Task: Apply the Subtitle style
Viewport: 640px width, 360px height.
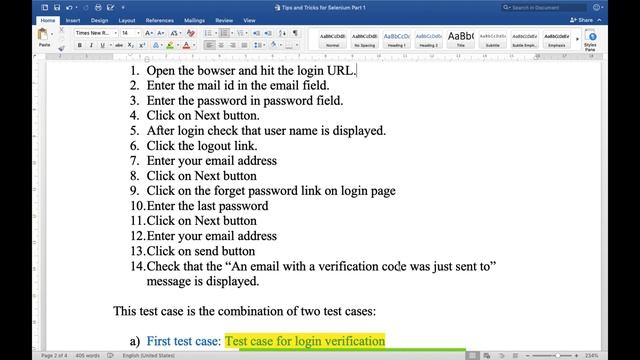Action: pyautogui.click(x=492, y=40)
